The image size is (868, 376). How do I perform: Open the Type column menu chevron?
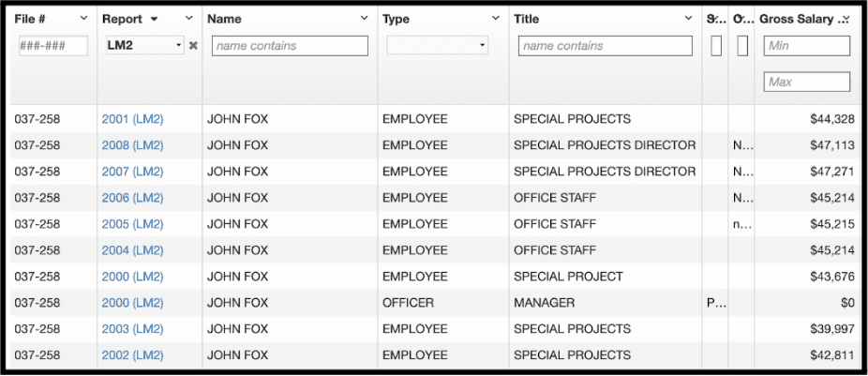pos(496,19)
